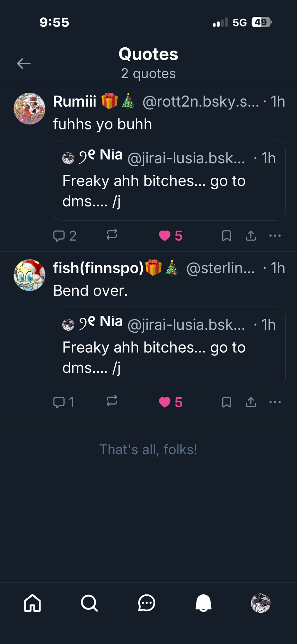
Task: Open the Search tab
Action: (x=89, y=603)
